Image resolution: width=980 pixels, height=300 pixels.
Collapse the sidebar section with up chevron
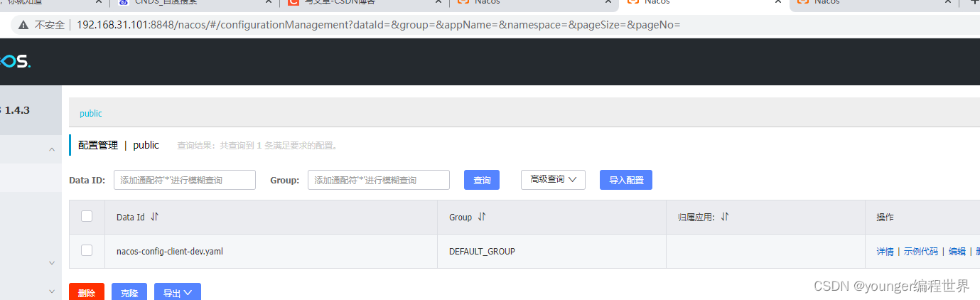pos(52,149)
